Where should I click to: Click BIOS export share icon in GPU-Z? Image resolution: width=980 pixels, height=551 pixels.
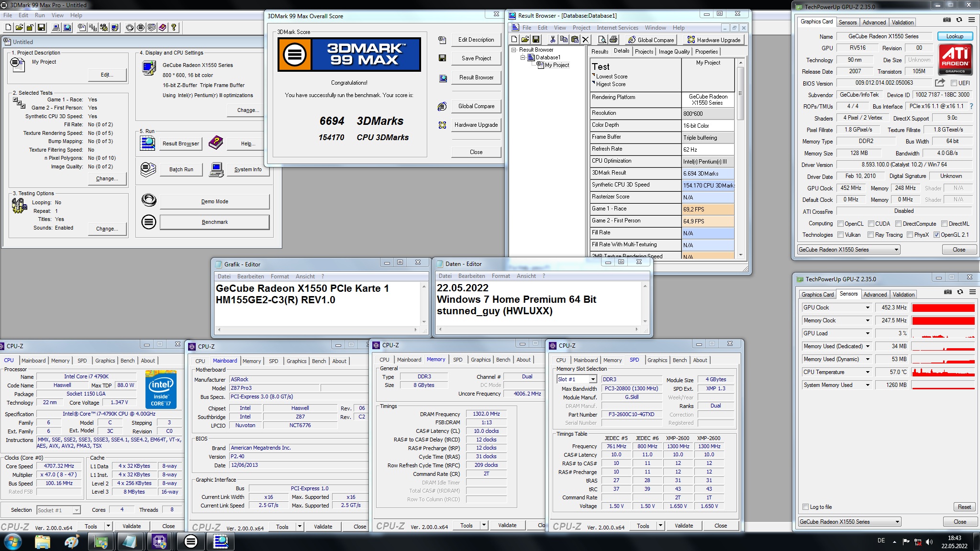point(940,83)
